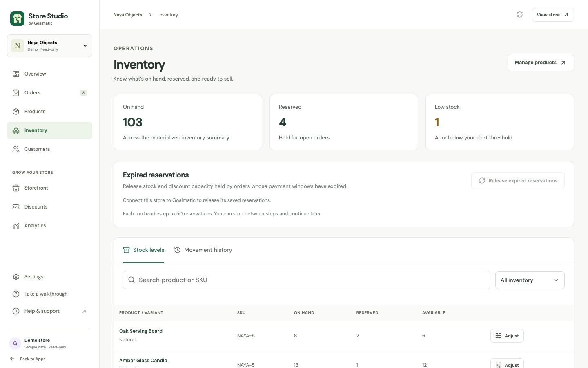
Task: Click the Orders bag icon
Action: (x=16, y=93)
